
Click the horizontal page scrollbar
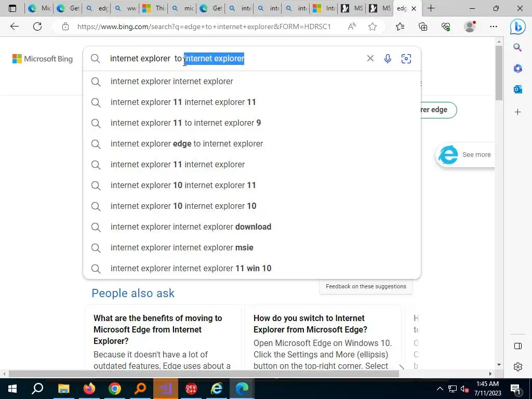point(204,374)
